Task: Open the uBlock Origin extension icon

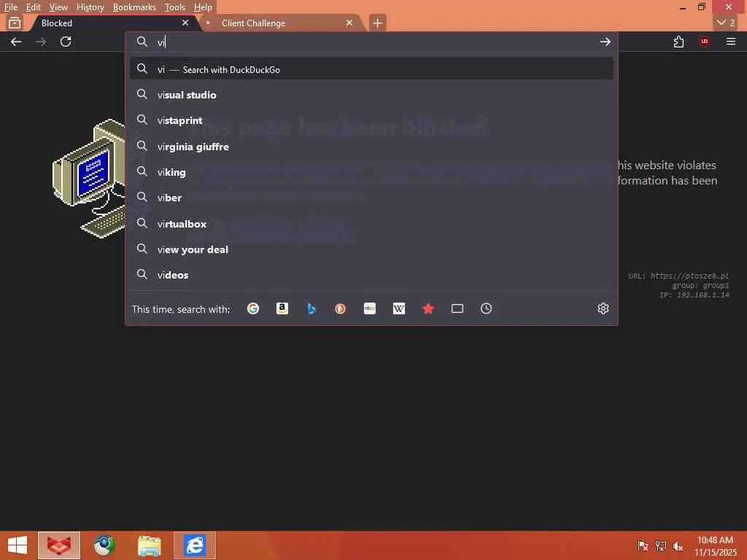Action: point(705,42)
